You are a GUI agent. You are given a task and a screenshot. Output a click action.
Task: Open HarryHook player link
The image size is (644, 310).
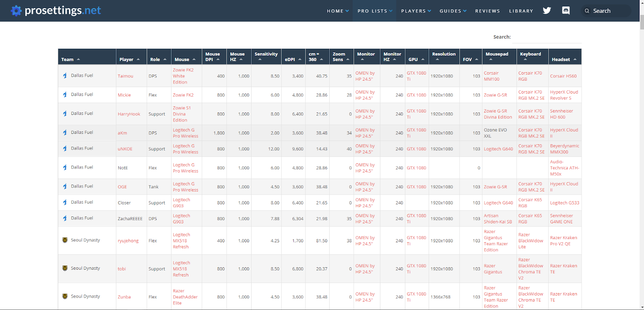click(129, 114)
